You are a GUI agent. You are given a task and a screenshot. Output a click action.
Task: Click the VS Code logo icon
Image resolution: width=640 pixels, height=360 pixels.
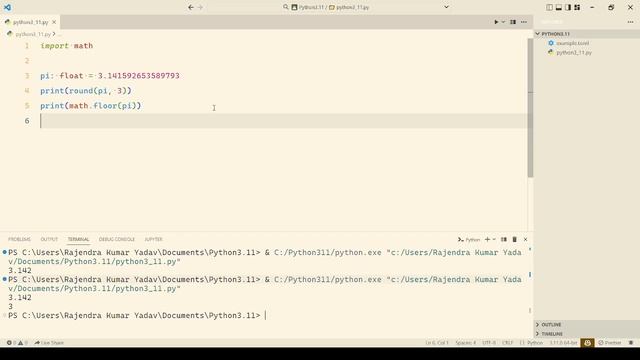[x=7, y=7]
